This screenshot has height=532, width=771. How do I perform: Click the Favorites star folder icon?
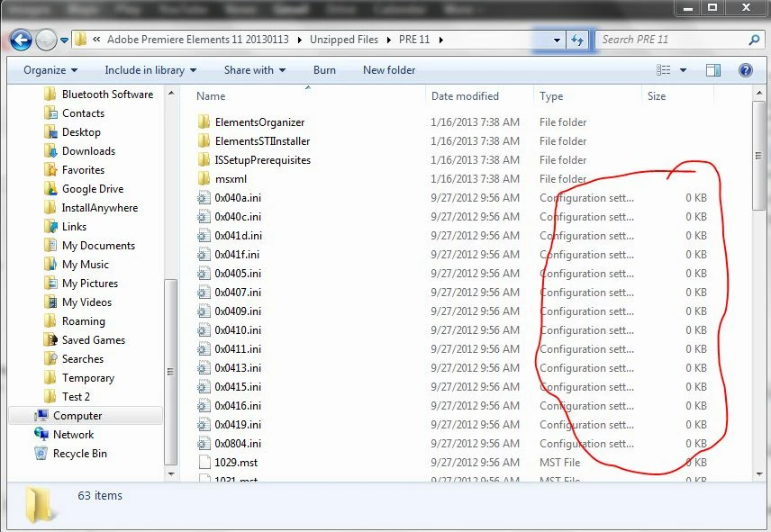coord(50,170)
